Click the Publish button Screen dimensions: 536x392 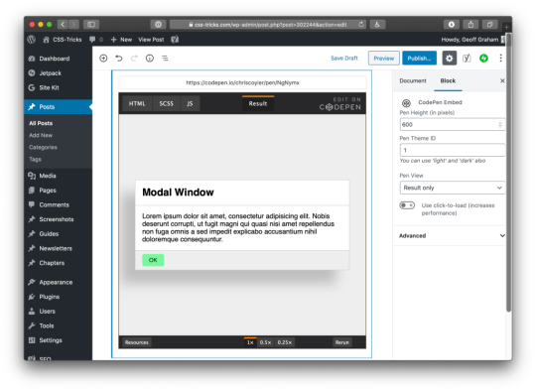pos(419,59)
